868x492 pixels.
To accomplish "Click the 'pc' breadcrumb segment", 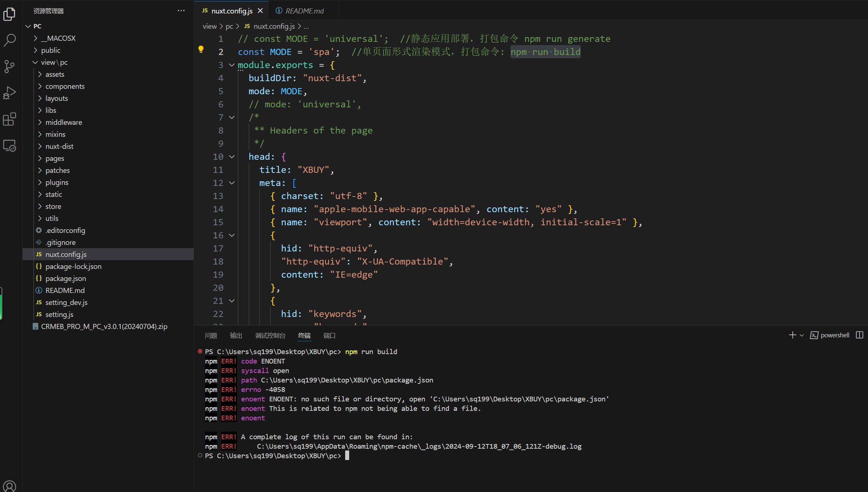I will pos(229,26).
